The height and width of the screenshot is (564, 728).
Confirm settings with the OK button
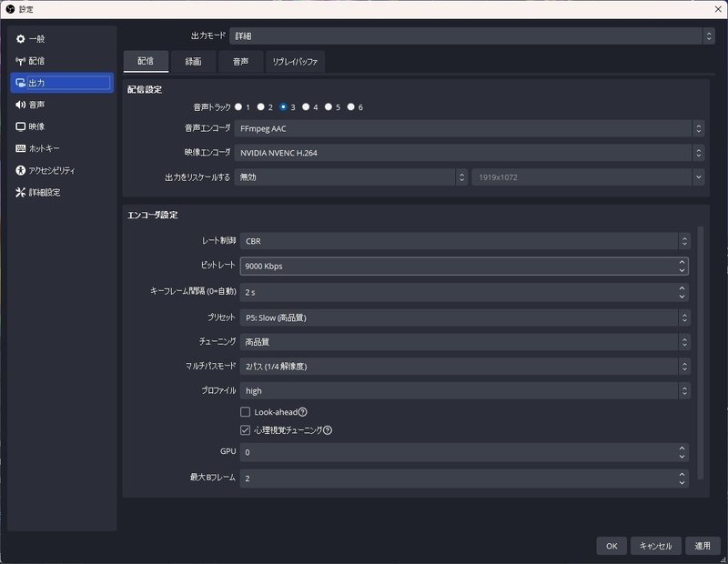coord(612,546)
